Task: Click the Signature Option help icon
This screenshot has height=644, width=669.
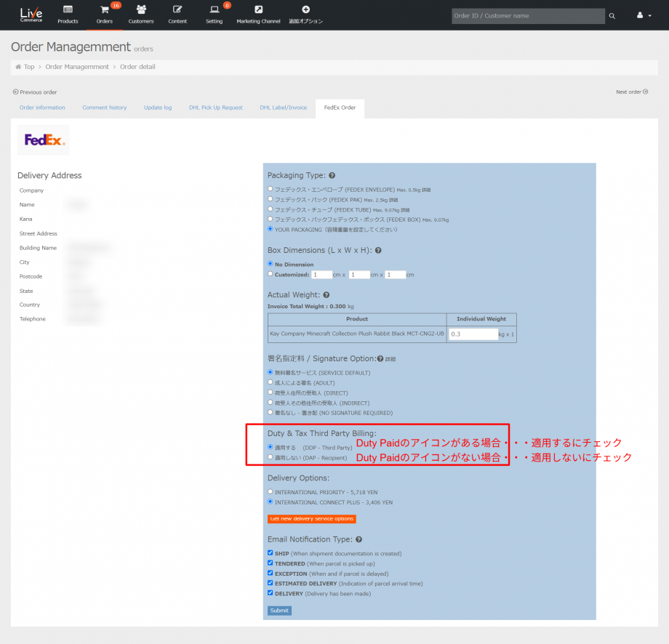Action: tap(380, 358)
